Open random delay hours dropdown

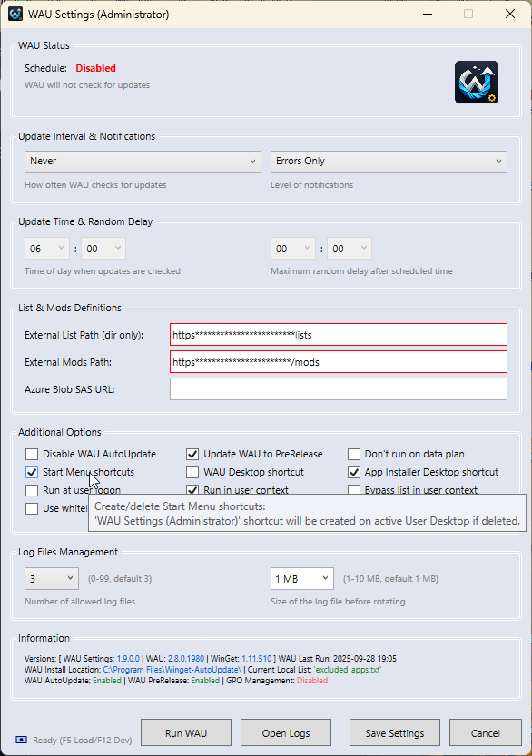point(292,249)
